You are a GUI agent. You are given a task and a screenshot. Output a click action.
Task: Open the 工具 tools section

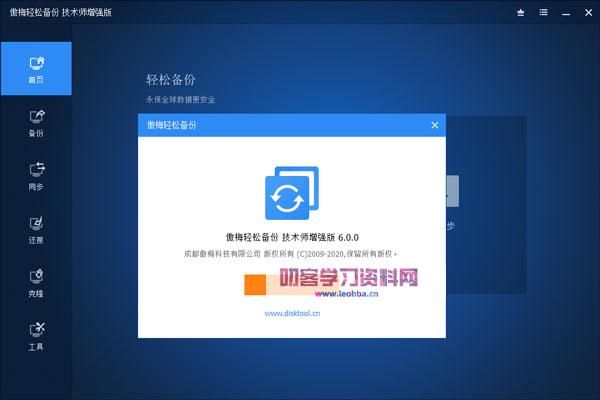coord(36,336)
